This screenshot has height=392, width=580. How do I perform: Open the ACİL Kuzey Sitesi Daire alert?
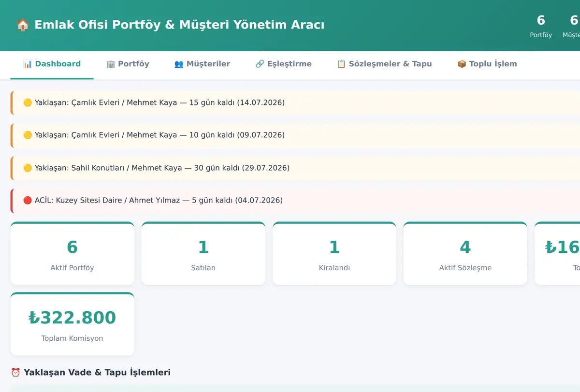click(x=295, y=200)
